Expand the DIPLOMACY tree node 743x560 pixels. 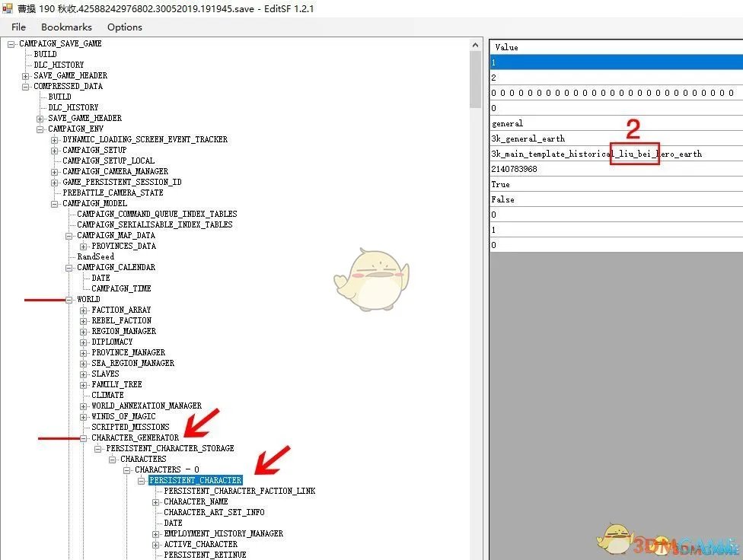pyautogui.click(x=84, y=342)
